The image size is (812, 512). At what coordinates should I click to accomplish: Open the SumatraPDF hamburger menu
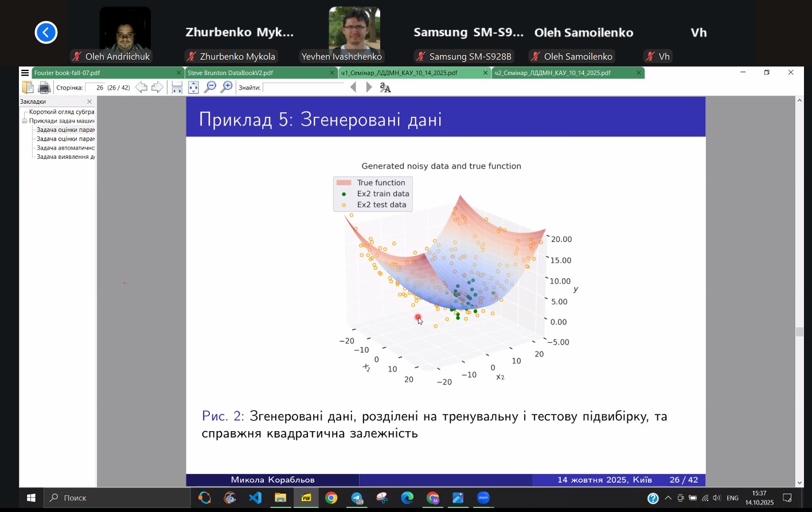click(x=25, y=73)
